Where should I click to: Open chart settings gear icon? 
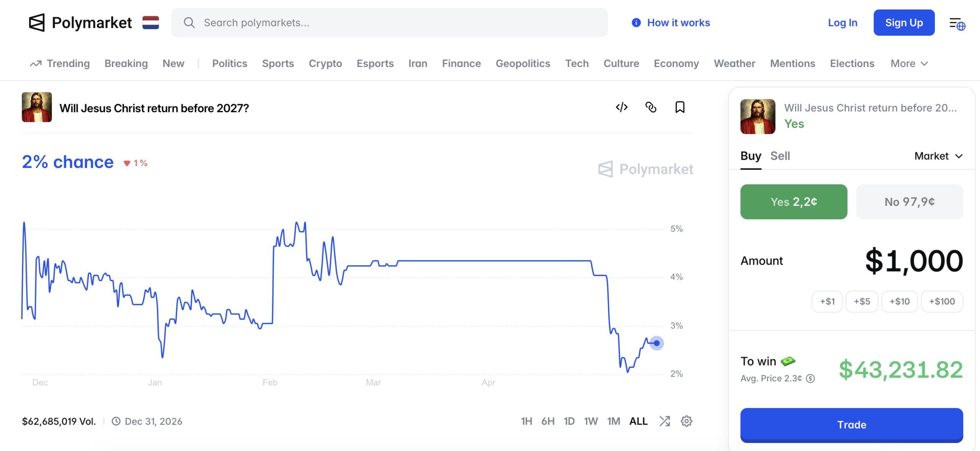[x=686, y=421]
